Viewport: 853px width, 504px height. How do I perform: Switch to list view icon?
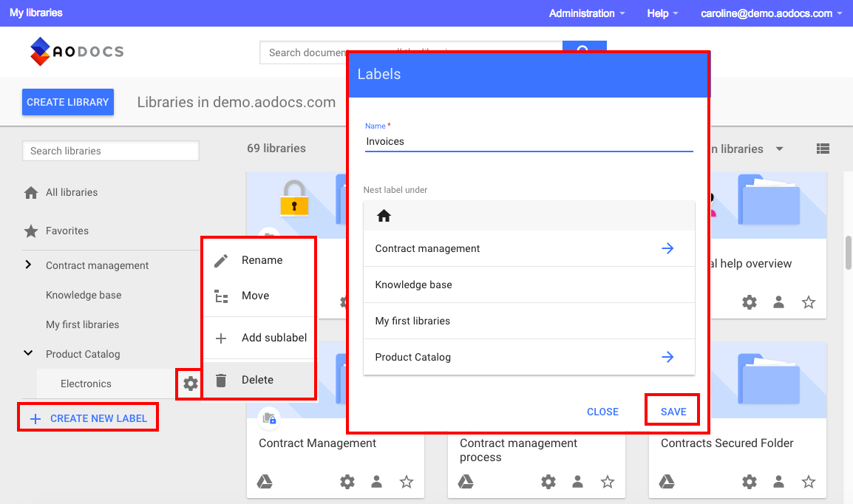click(823, 149)
